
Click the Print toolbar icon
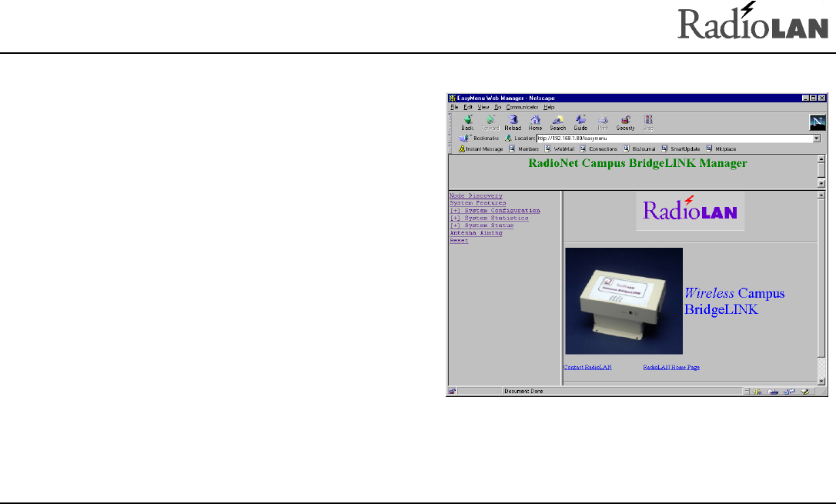tap(603, 122)
